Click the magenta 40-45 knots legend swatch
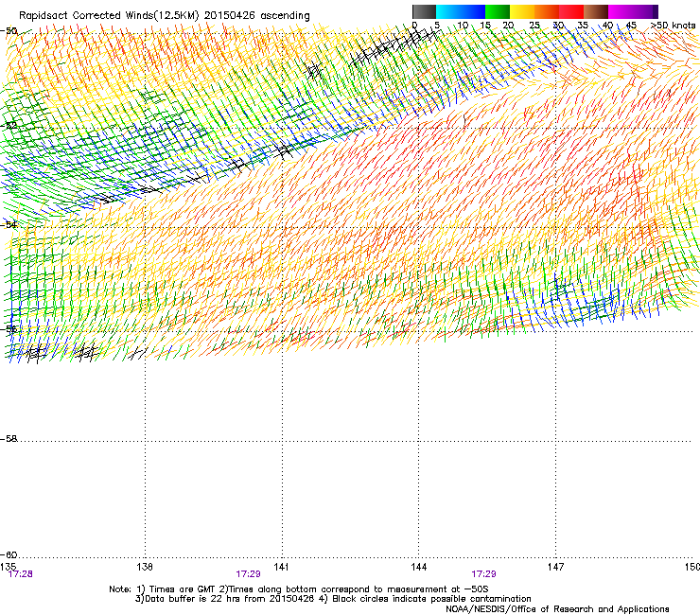700x615 pixels. pos(621,11)
